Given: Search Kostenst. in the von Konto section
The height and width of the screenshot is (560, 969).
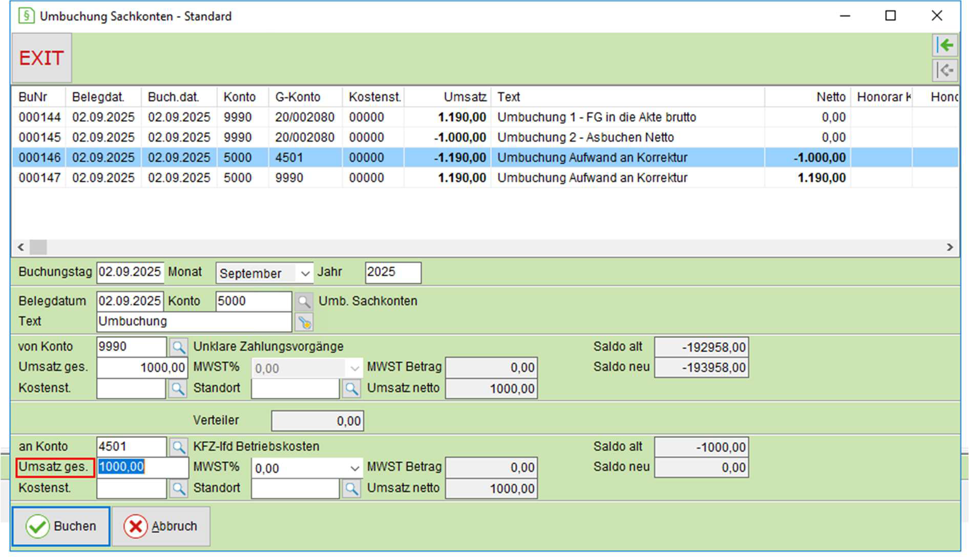Looking at the screenshot, I should tap(178, 389).
